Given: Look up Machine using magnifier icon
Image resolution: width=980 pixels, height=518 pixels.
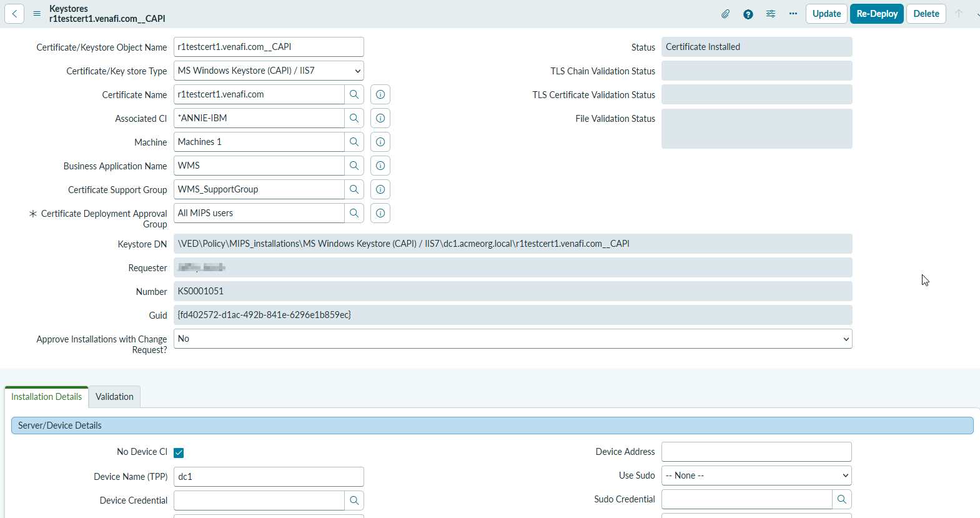Looking at the screenshot, I should [354, 142].
